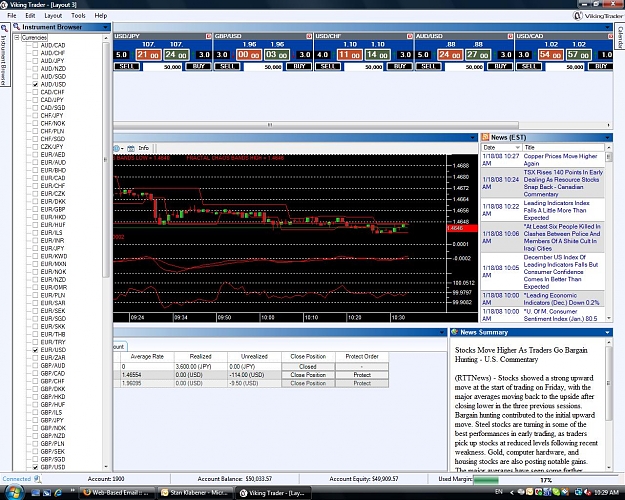
Task: Click the globe icon in chart toolbar
Action: click(x=116, y=148)
